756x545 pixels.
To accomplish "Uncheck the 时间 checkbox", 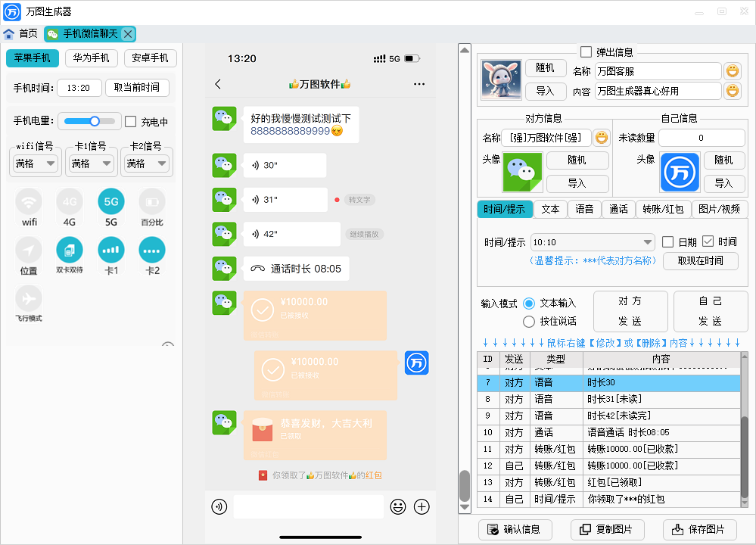I will click(x=708, y=241).
